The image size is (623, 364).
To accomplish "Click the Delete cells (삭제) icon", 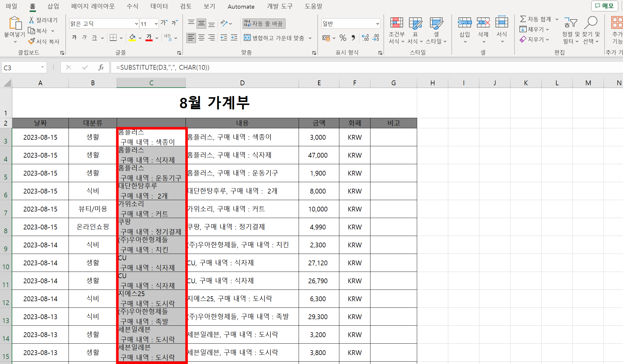I will point(483,23).
